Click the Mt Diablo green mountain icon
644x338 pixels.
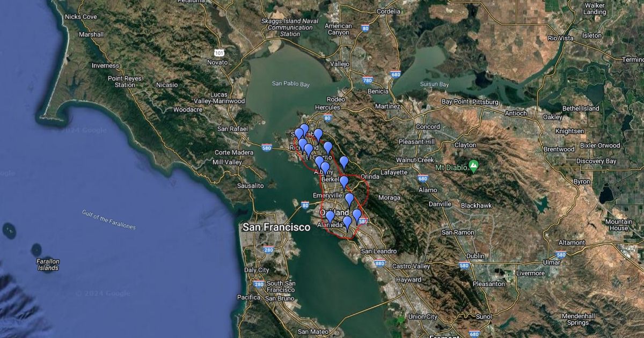(473, 165)
